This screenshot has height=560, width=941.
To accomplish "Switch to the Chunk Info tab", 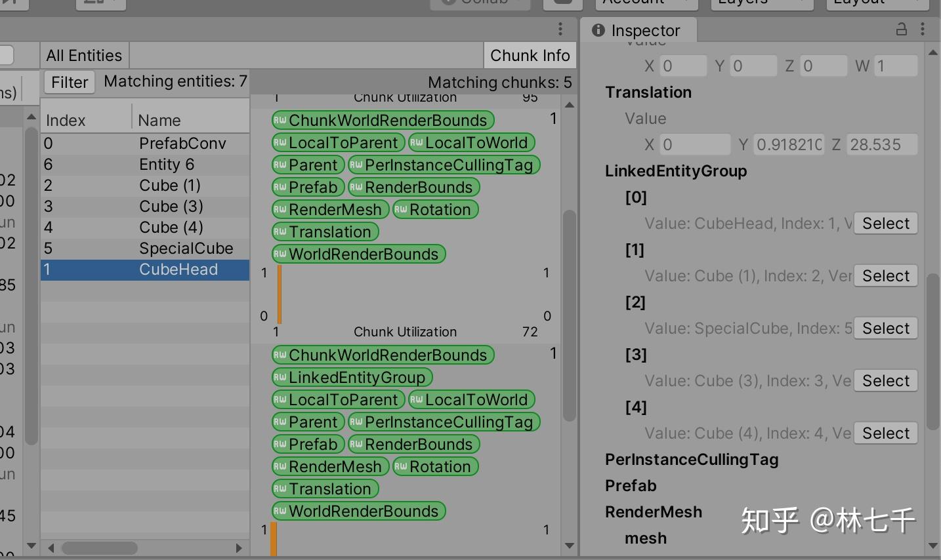I will (x=530, y=55).
